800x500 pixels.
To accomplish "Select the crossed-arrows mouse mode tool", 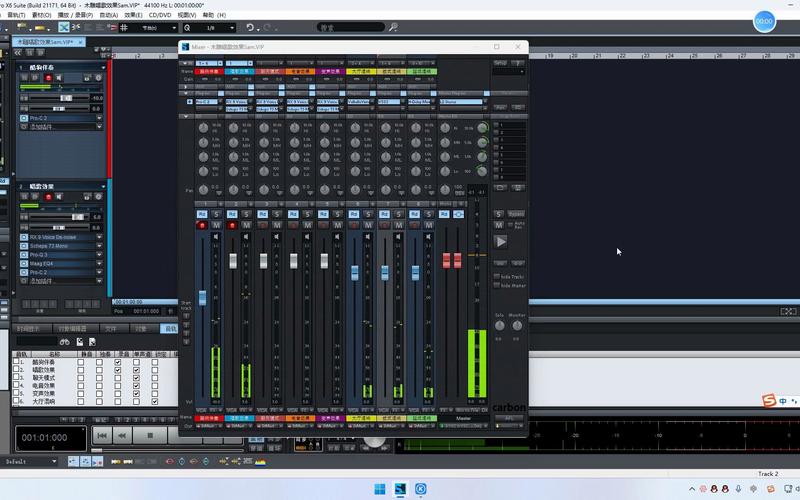I will click(64, 27).
